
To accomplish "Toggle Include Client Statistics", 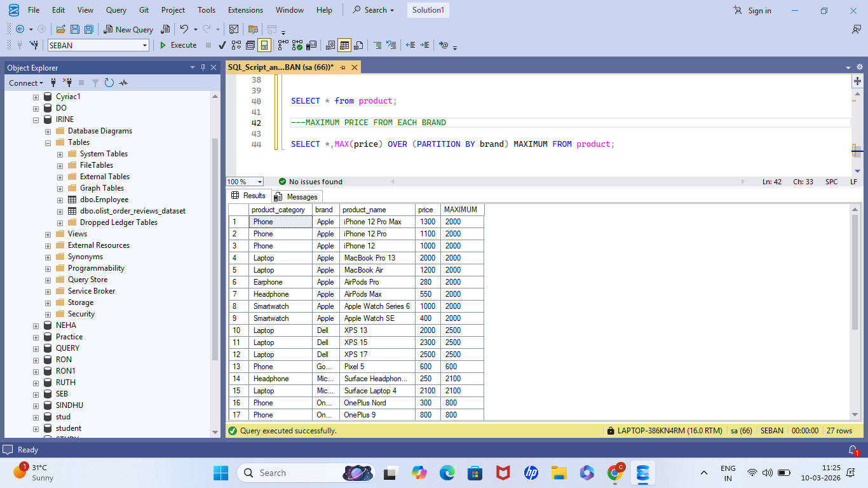I will pyautogui.click(x=311, y=45).
